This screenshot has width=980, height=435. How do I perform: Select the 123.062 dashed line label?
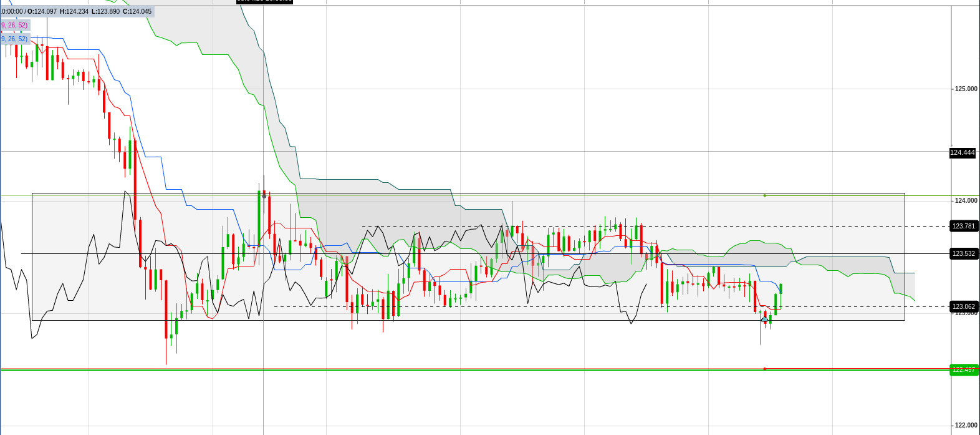tap(964, 306)
